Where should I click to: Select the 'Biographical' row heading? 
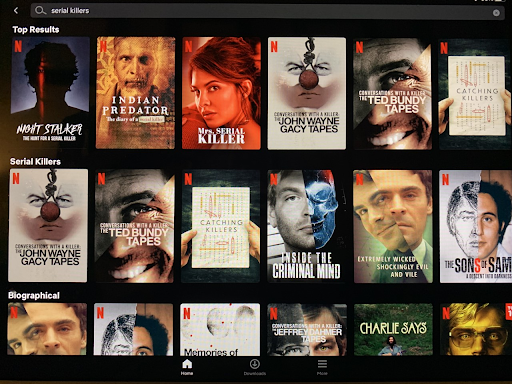tap(34, 295)
